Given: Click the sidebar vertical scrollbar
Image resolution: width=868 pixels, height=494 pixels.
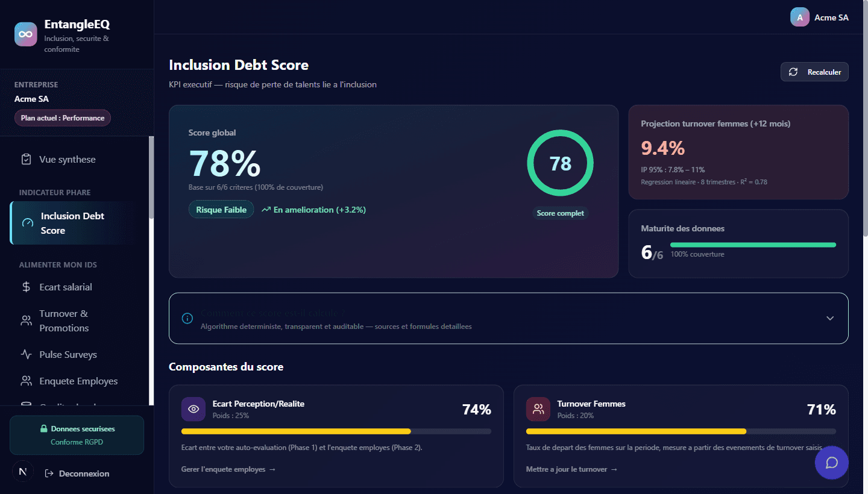Looking at the screenshot, I should 151,178.
